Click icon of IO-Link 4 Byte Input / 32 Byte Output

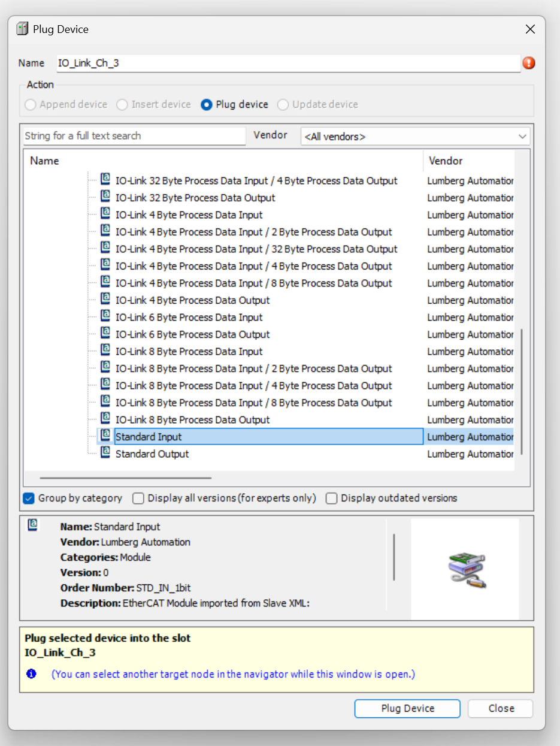click(x=105, y=247)
